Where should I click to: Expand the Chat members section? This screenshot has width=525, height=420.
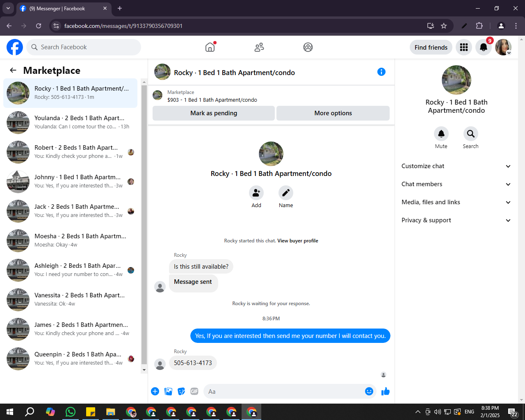point(456,184)
